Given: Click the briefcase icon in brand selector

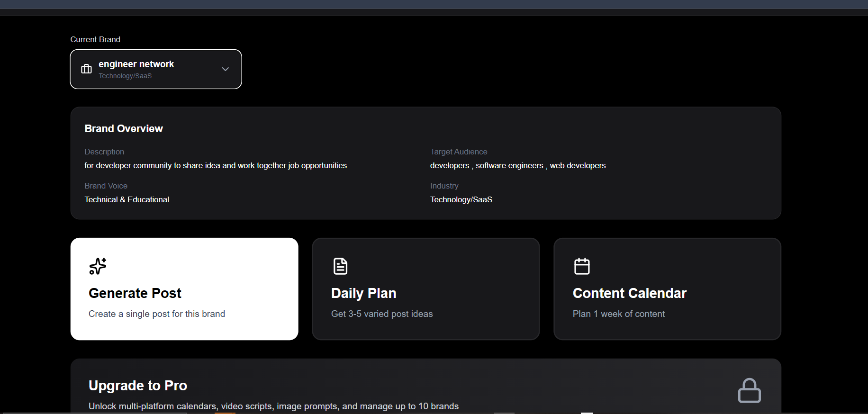Looking at the screenshot, I should [x=86, y=69].
